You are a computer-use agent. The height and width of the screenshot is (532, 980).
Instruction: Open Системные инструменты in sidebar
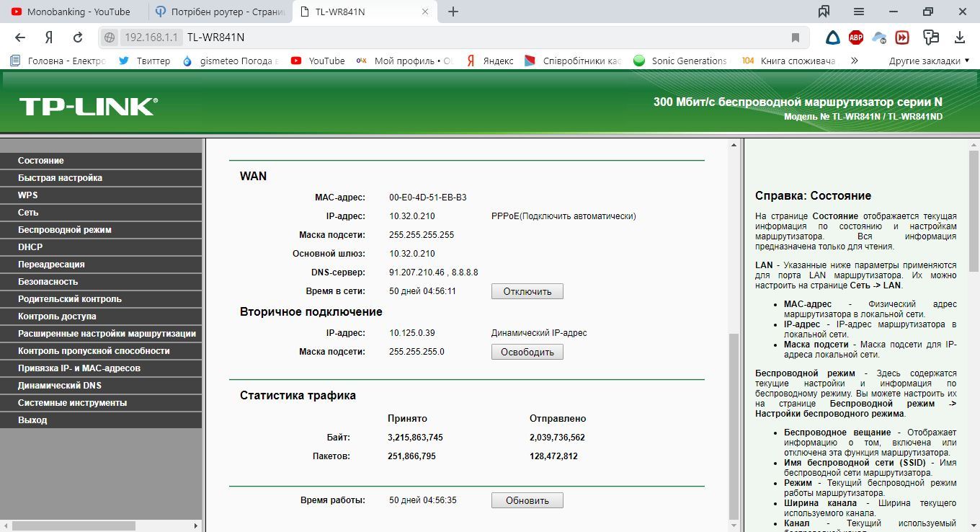point(72,403)
